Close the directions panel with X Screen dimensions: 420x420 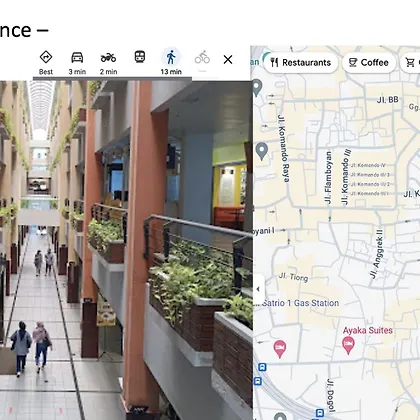tap(228, 60)
